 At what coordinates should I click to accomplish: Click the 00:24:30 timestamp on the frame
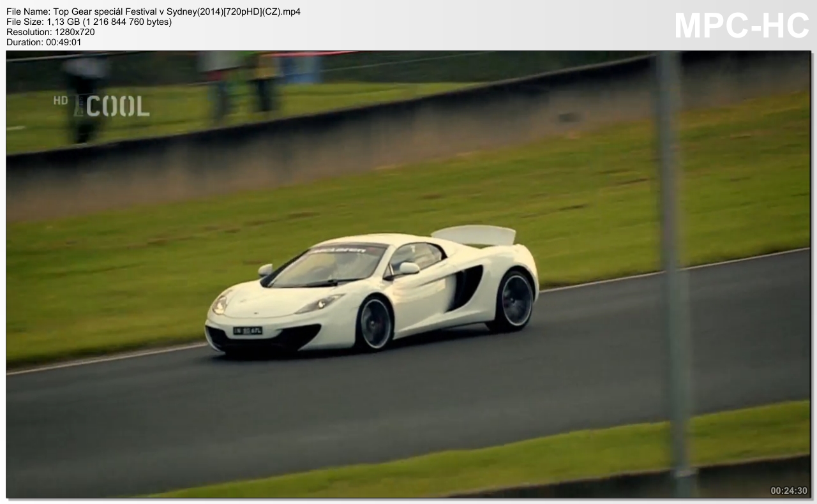pyautogui.click(x=788, y=491)
